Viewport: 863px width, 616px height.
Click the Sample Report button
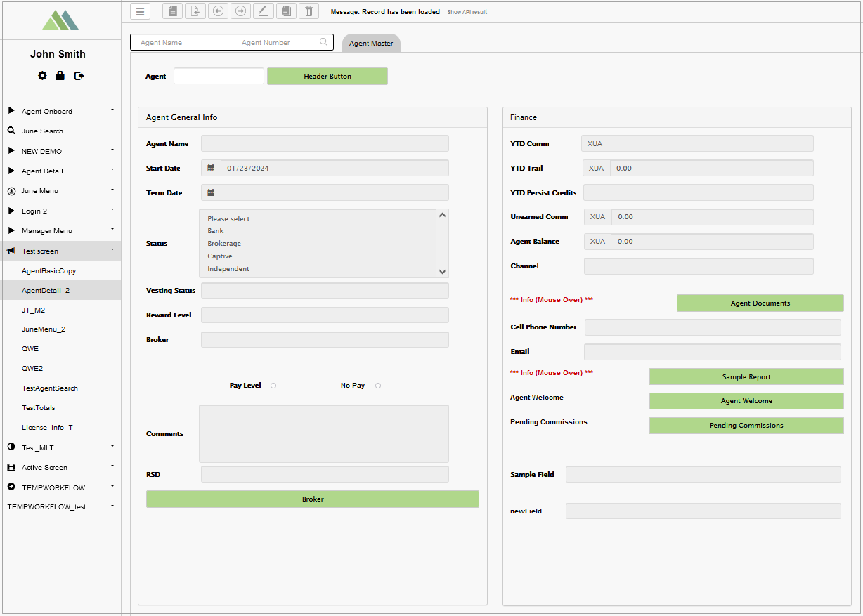point(746,376)
